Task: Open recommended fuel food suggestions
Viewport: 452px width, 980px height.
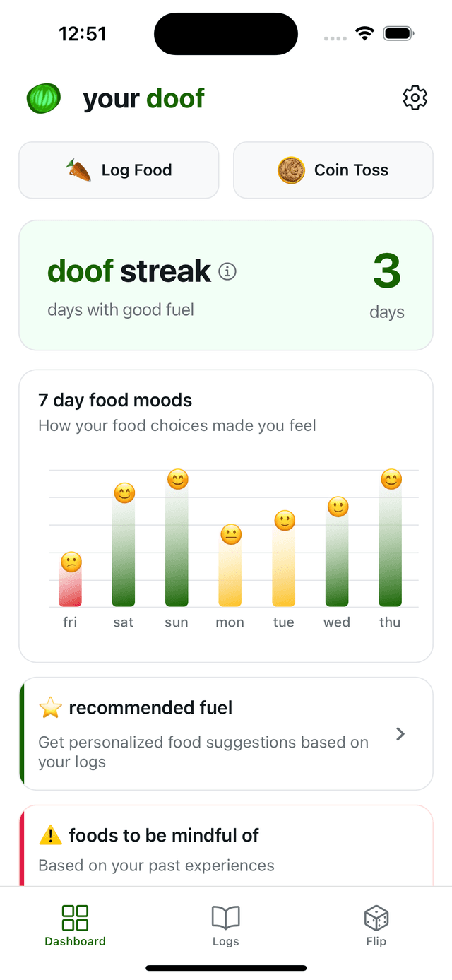Action: tap(226, 734)
